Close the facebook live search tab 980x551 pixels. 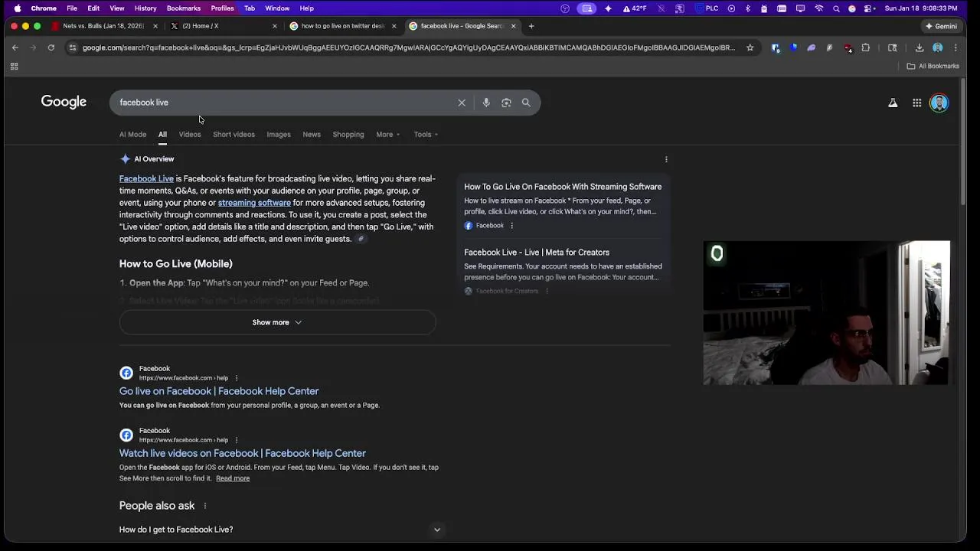point(514,26)
